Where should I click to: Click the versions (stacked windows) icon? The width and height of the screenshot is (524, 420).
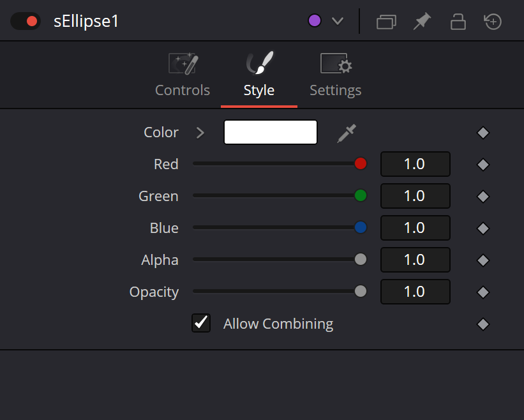point(386,22)
